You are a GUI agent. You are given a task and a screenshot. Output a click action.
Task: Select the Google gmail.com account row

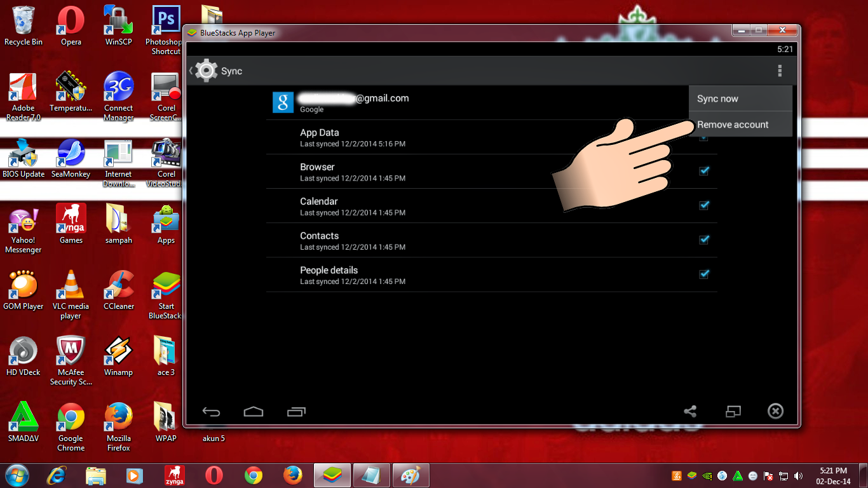point(491,102)
